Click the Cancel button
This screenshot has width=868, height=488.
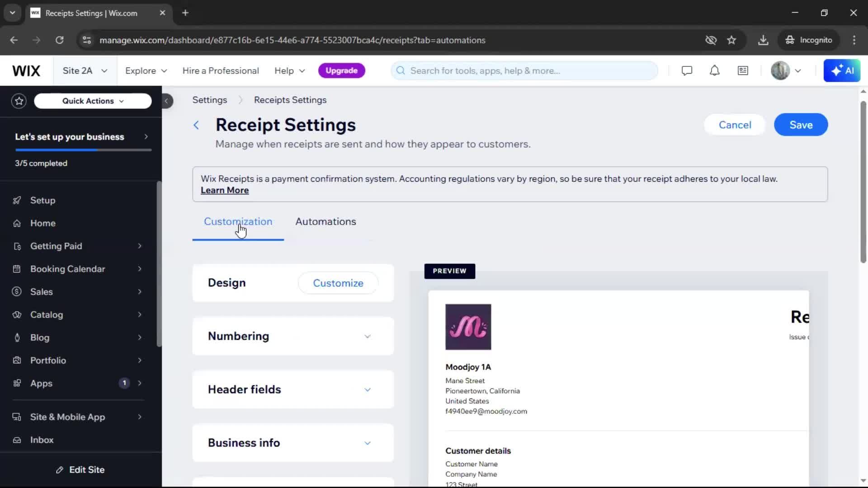tap(735, 125)
